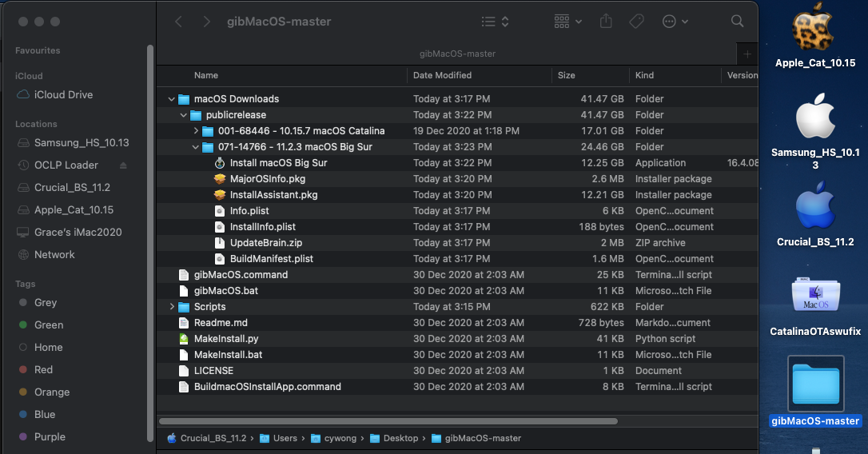Click the Finder search magnifier icon
Viewport: 868px width, 454px height.
pyautogui.click(x=737, y=22)
